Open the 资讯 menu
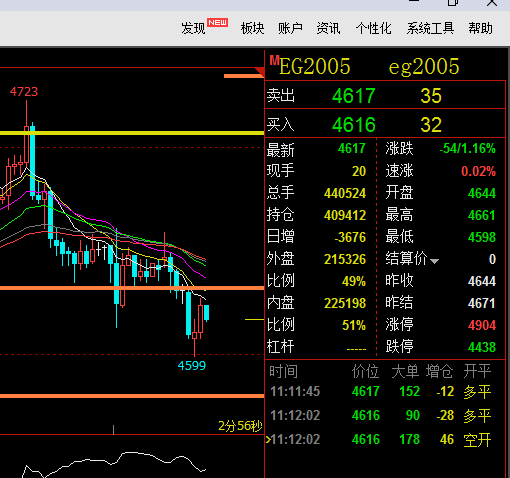Image resolution: width=510 pixels, height=478 pixels. coord(328,28)
